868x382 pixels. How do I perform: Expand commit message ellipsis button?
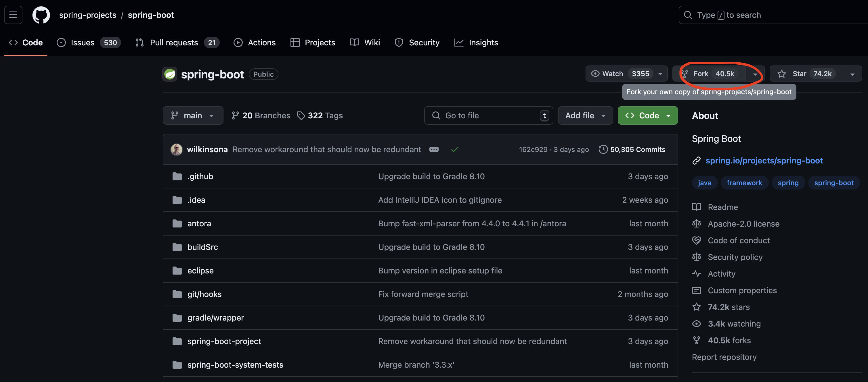[434, 149]
